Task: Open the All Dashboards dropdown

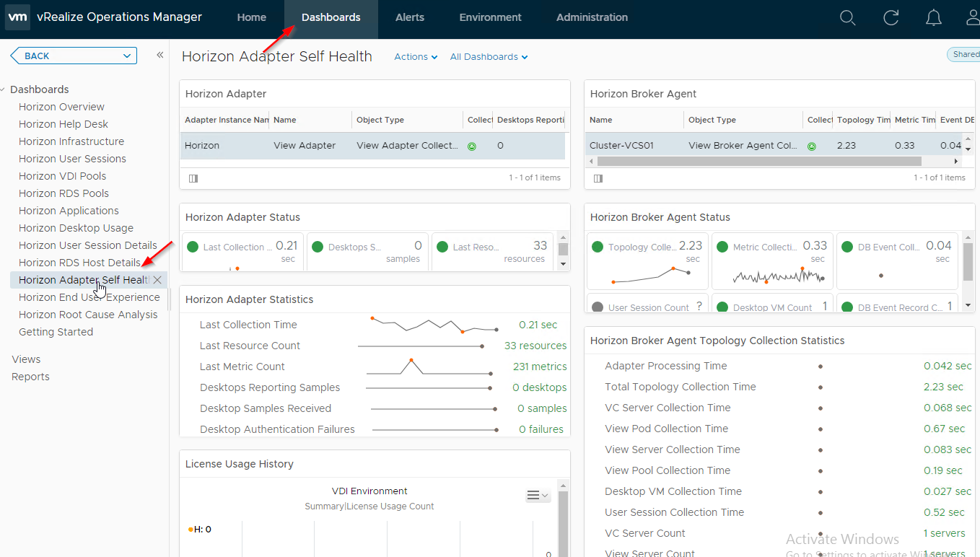Action: click(x=489, y=56)
